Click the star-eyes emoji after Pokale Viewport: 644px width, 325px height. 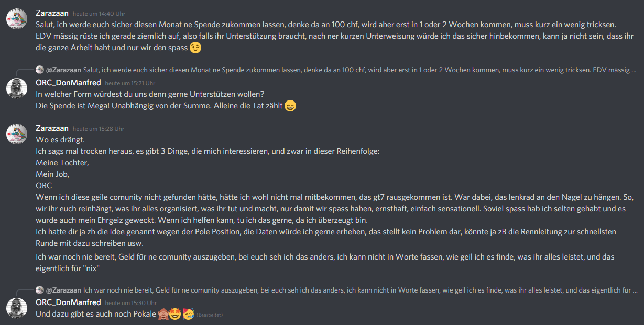(176, 315)
